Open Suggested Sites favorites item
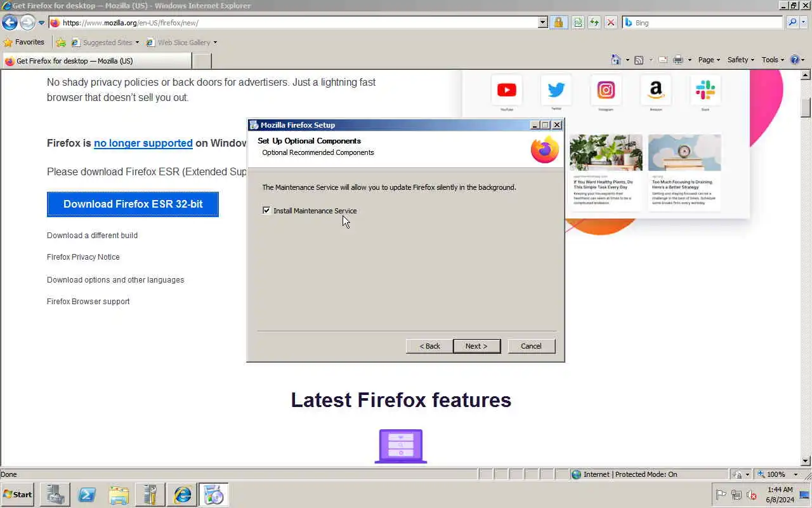 [105, 43]
